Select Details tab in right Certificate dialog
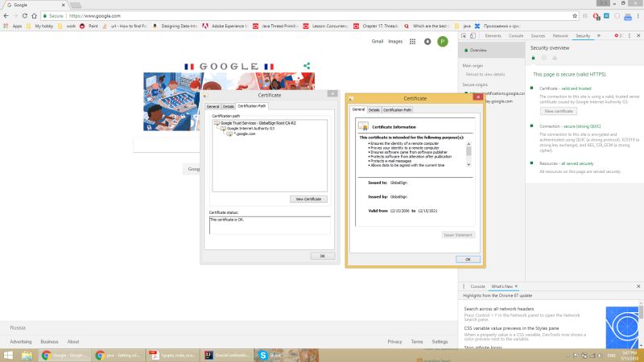The height and width of the screenshot is (362, 644). [x=374, y=110]
